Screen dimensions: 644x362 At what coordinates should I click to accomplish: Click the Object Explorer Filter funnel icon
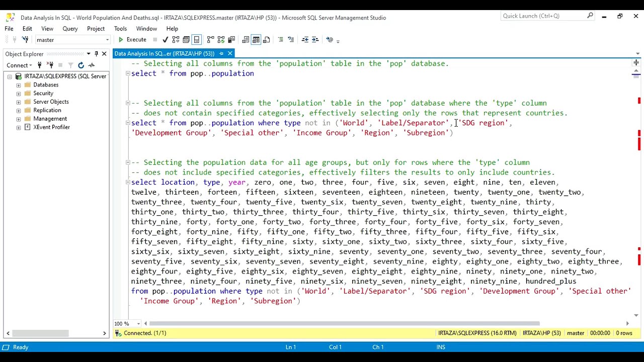(70, 65)
